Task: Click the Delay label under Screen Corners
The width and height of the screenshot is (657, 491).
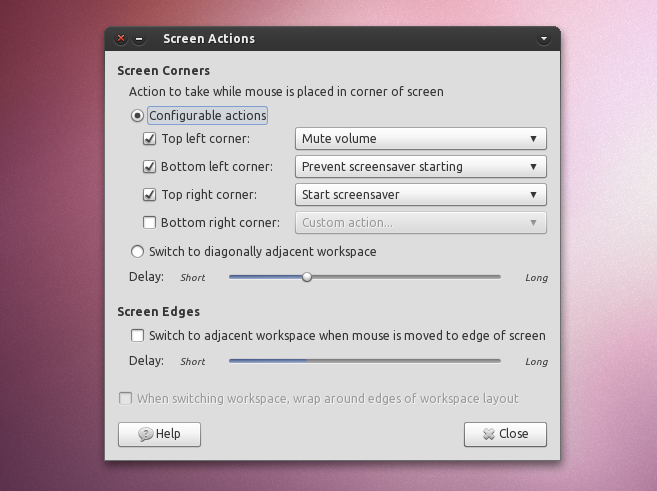Action: [146, 277]
